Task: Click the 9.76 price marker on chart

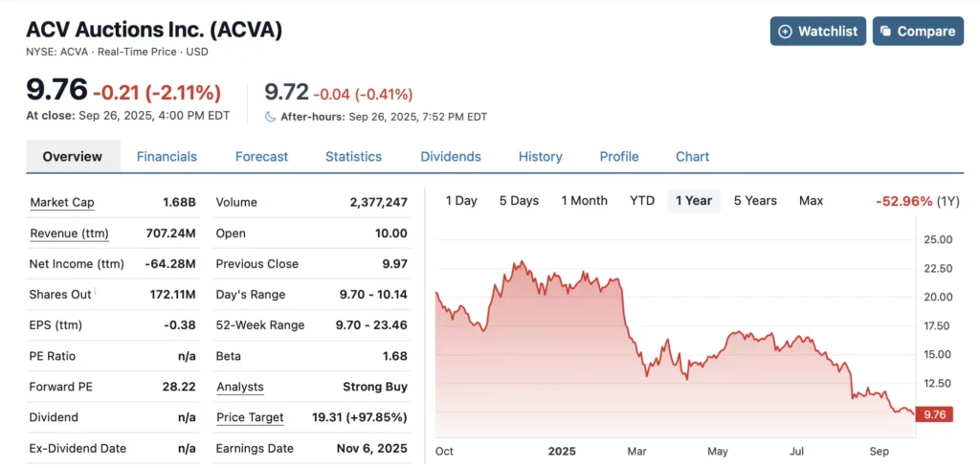Action: (x=933, y=414)
